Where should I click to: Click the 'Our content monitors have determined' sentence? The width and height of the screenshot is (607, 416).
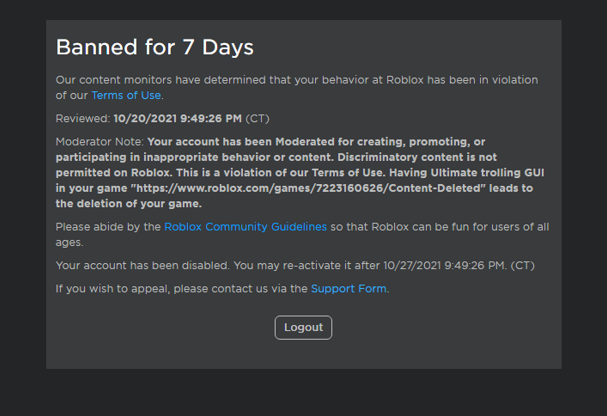pyautogui.click(x=297, y=87)
